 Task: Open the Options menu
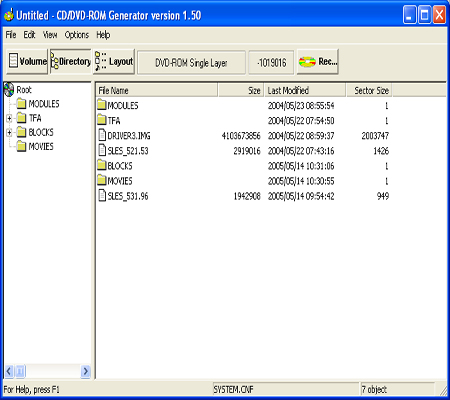(x=77, y=35)
